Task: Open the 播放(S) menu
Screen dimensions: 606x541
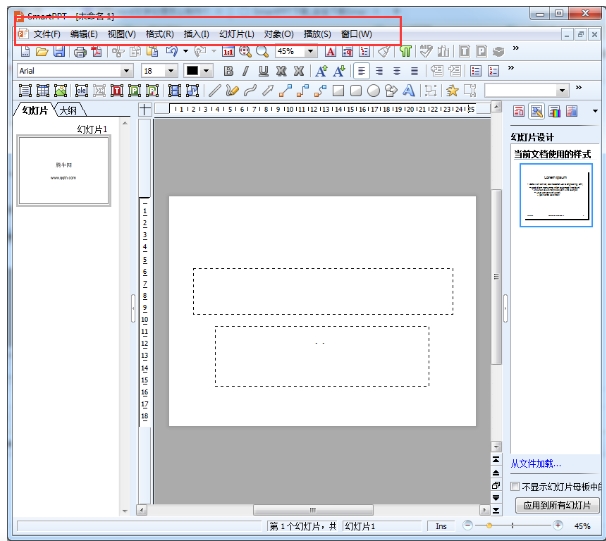Action: click(x=317, y=34)
